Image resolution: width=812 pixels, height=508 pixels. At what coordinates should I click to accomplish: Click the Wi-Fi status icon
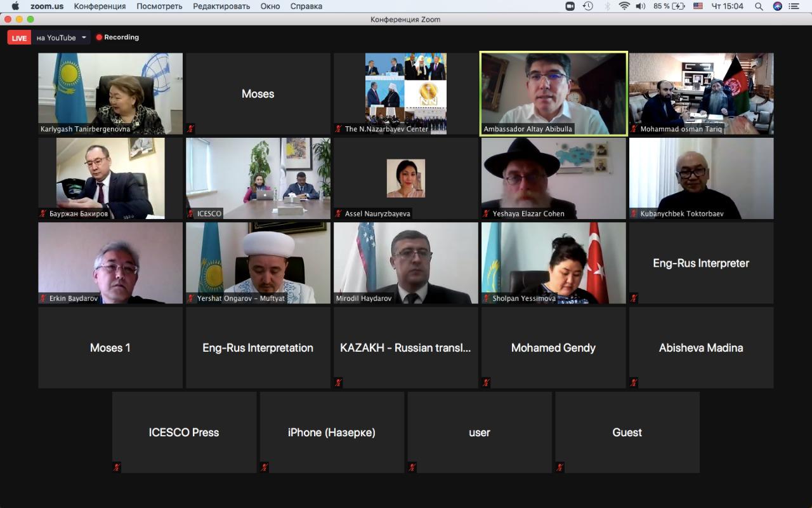pos(624,6)
